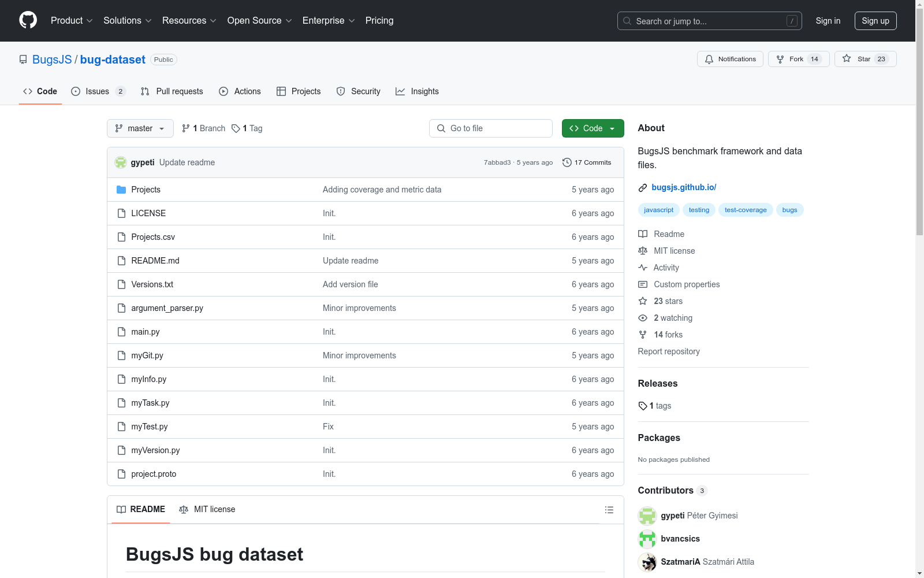Screen dimensions: 924x578
Task: Click the star icon in Star button
Action: 847,58
